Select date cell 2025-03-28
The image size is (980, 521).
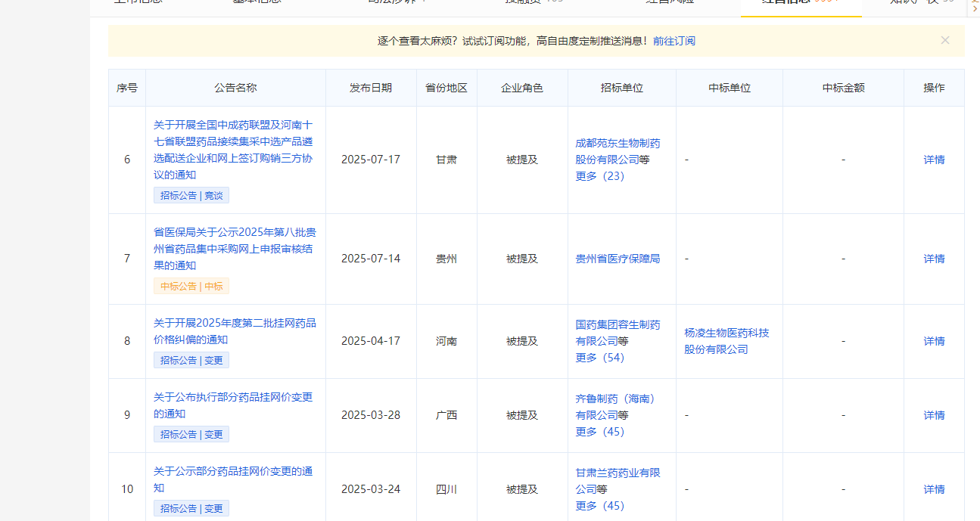tap(371, 415)
